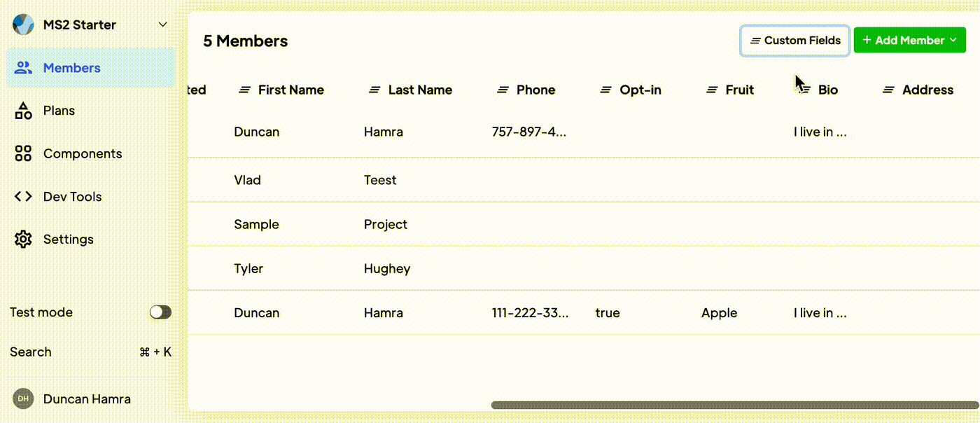Click the Fruit column field icon
This screenshot has height=423, width=980.
pyautogui.click(x=712, y=90)
